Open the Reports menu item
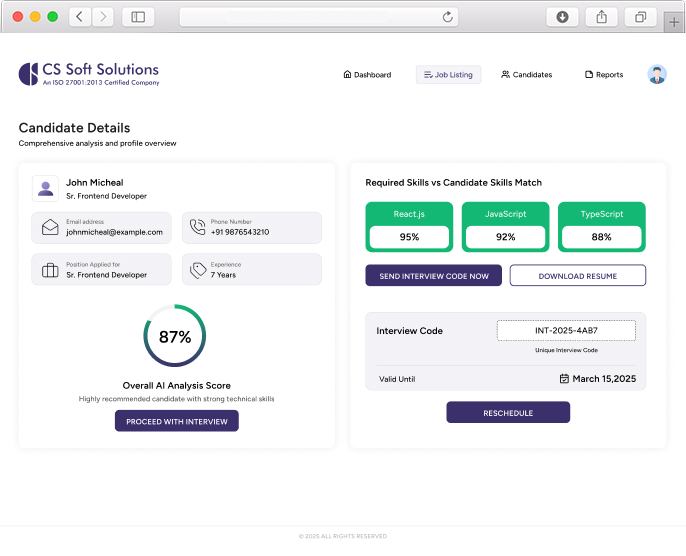 point(604,75)
